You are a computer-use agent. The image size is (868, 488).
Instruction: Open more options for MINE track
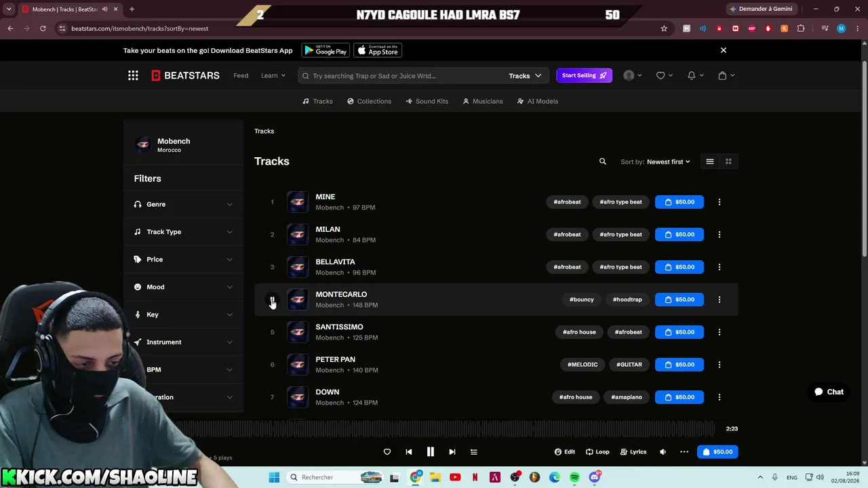pyautogui.click(x=719, y=202)
